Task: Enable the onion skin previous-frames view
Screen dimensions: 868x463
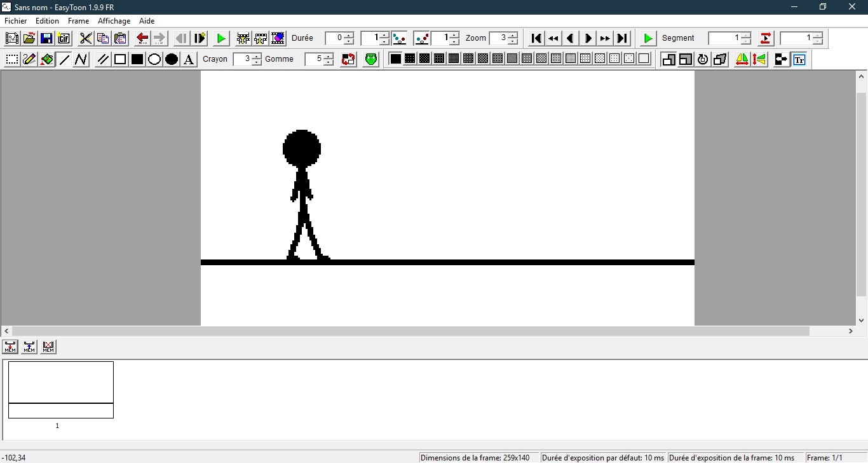Action: click(x=668, y=59)
